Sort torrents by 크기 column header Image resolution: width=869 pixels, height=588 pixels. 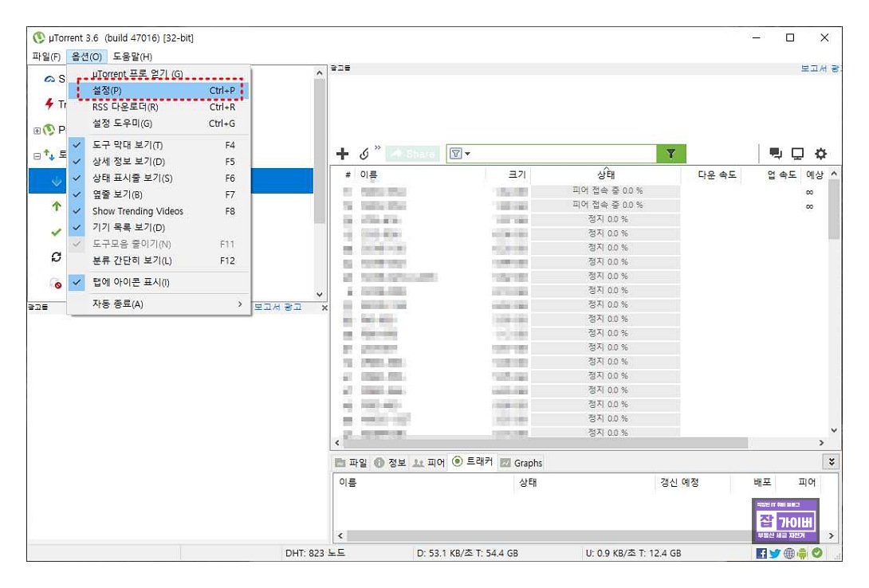(x=516, y=174)
